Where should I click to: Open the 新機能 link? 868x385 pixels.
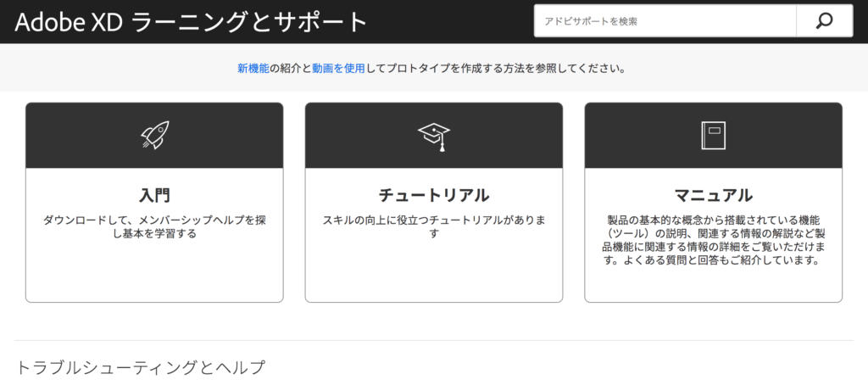(253, 70)
